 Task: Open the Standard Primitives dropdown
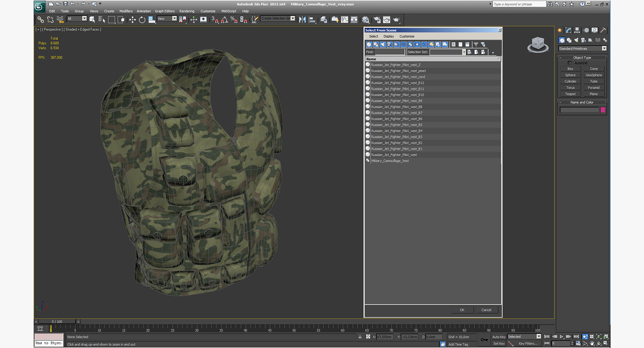pyautogui.click(x=604, y=49)
